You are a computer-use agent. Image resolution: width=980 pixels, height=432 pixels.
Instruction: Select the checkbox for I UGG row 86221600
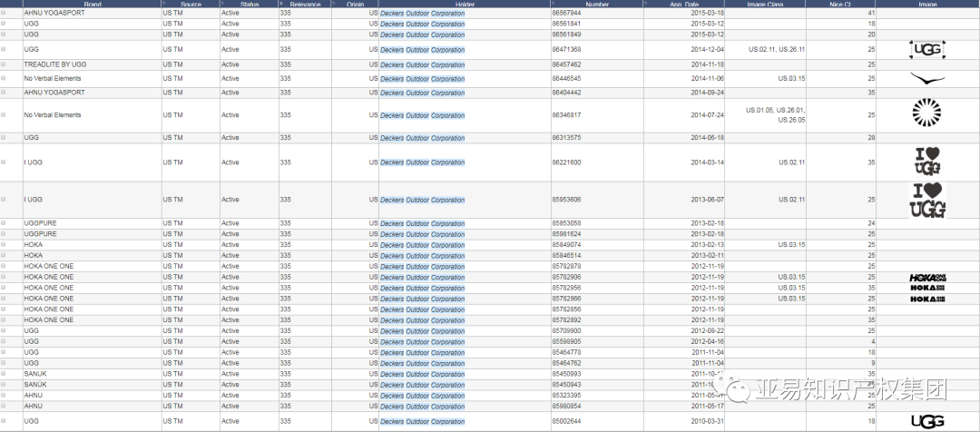point(3,162)
